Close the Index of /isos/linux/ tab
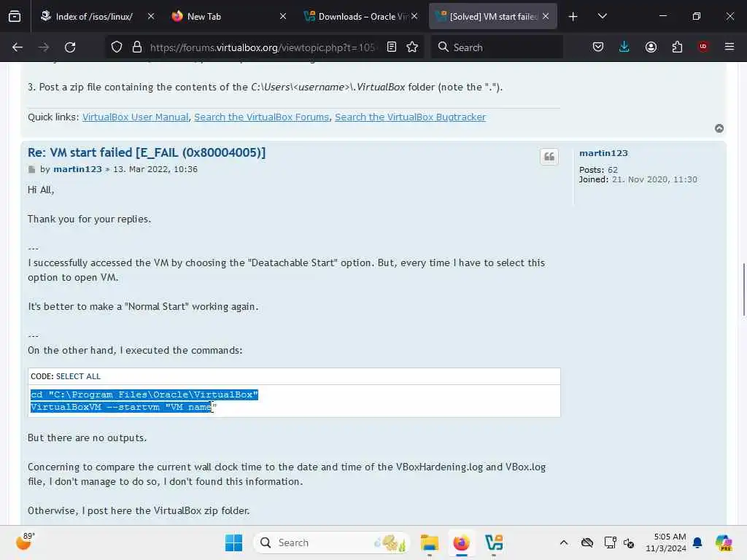The height and width of the screenshot is (560, 747). pyautogui.click(x=150, y=16)
